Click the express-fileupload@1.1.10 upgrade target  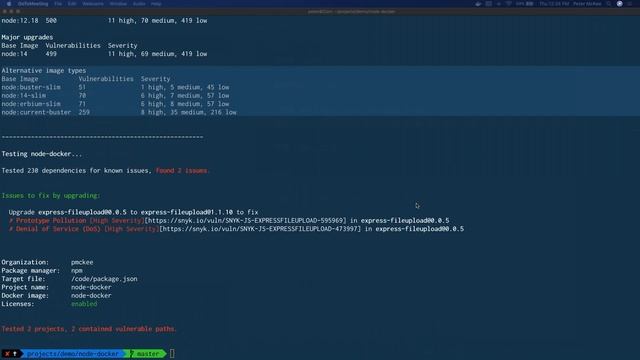[187, 212]
